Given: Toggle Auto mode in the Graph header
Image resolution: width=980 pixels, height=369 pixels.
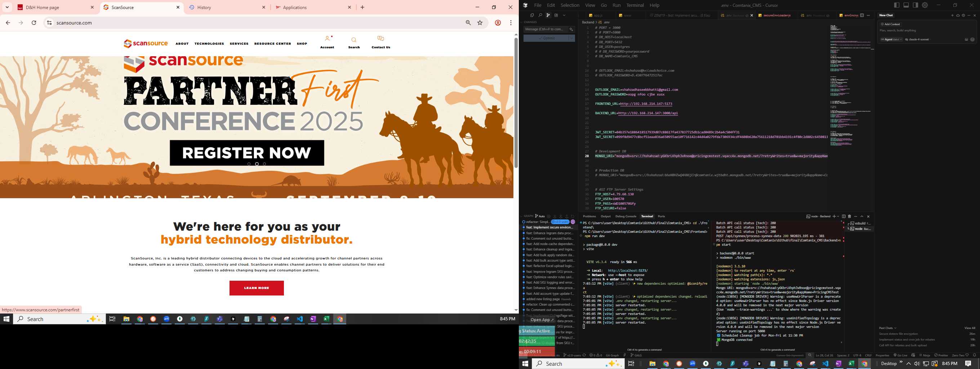Looking at the screenshot, I should point(540,217).
